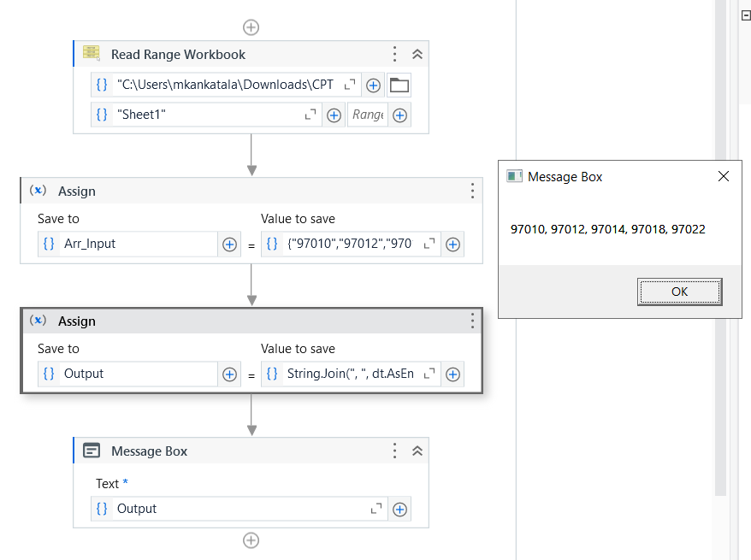Expand the String.Join expression editor

coord(429,374)
